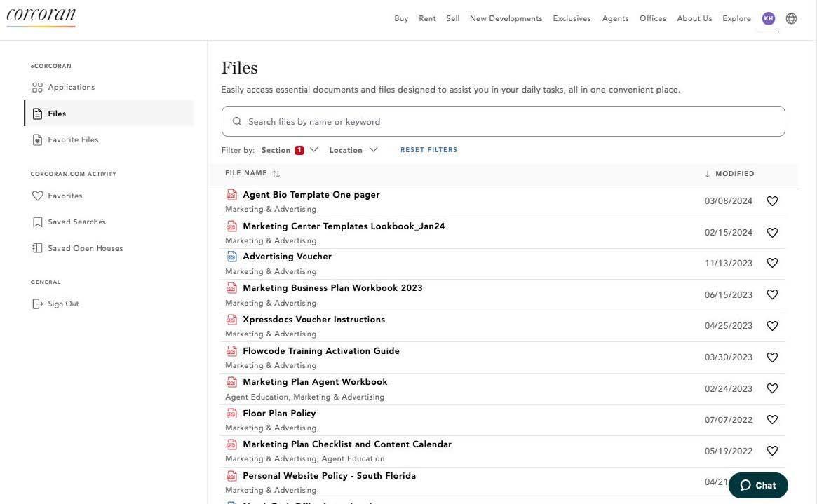Viewport: 817px width, 504px height.
Task: Open the Sell menu
Action: click(453, 18)
